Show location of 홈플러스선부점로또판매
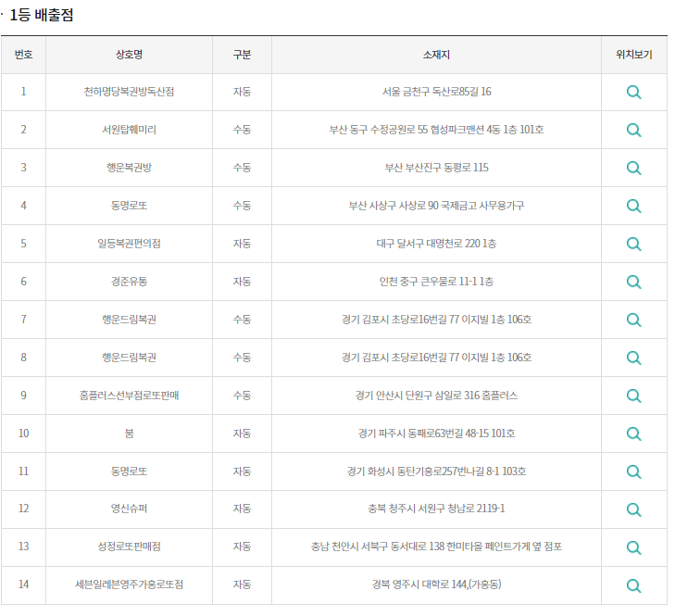Viewport: 675px width, 616px height. point(633,396)
